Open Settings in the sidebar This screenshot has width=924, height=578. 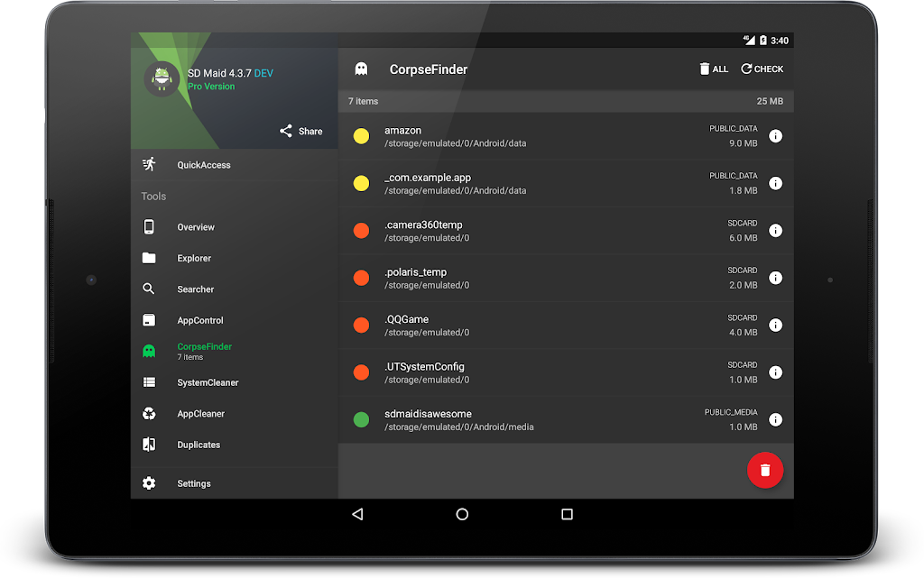point(193,483)
